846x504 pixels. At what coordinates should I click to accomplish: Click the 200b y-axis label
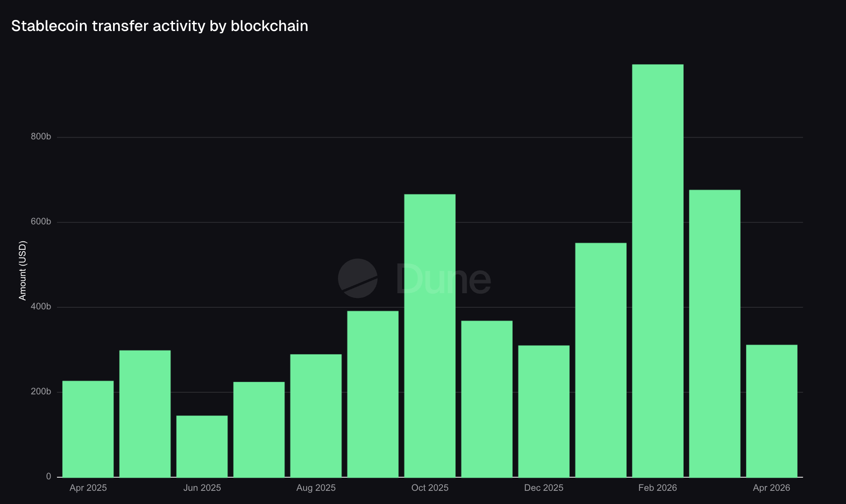pos(41,392)
